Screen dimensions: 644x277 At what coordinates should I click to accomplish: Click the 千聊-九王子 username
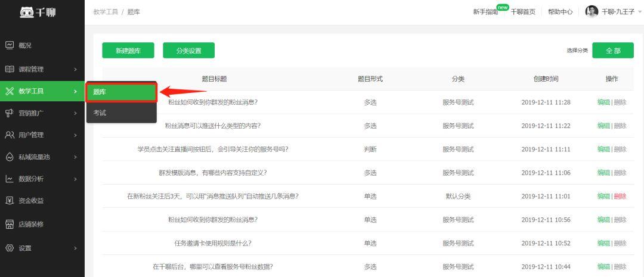pos(618,12)
